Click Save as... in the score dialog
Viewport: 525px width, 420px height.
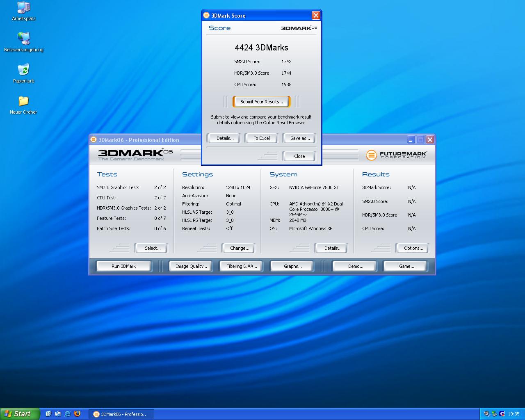300,138
